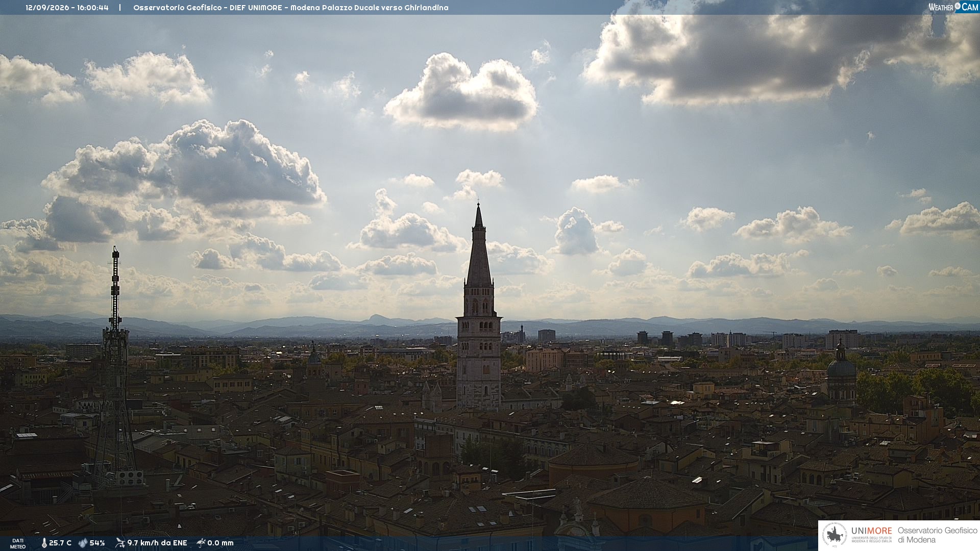Click the wind anemometer icon
The width and height of the screenshot is (980, 551).
120,543
